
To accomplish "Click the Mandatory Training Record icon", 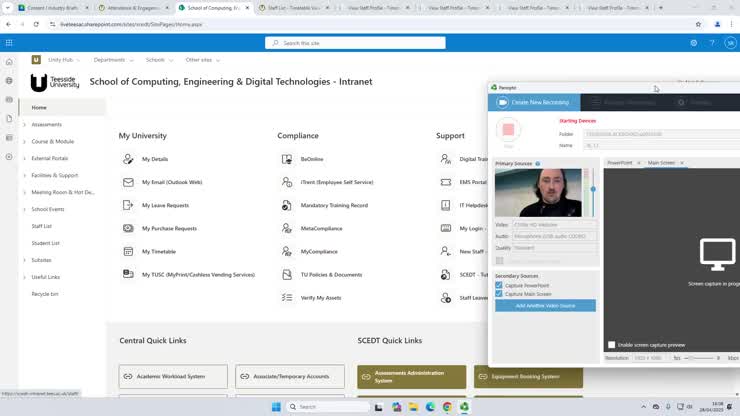I will tap(286, 205).
